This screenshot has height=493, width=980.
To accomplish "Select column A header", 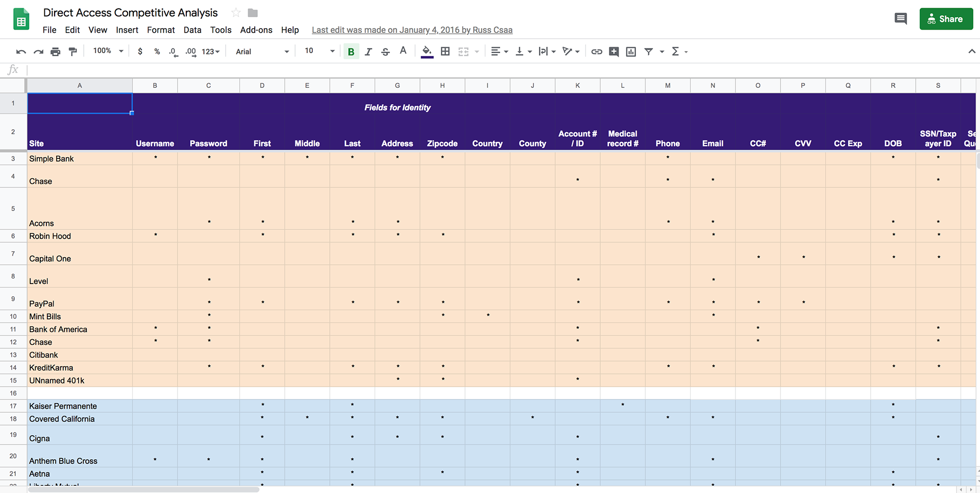I will [80, 86].
